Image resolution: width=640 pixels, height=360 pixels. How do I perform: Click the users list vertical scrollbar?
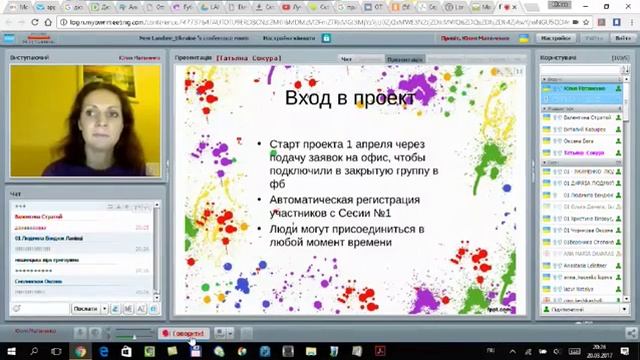click(x=627, y=189)
